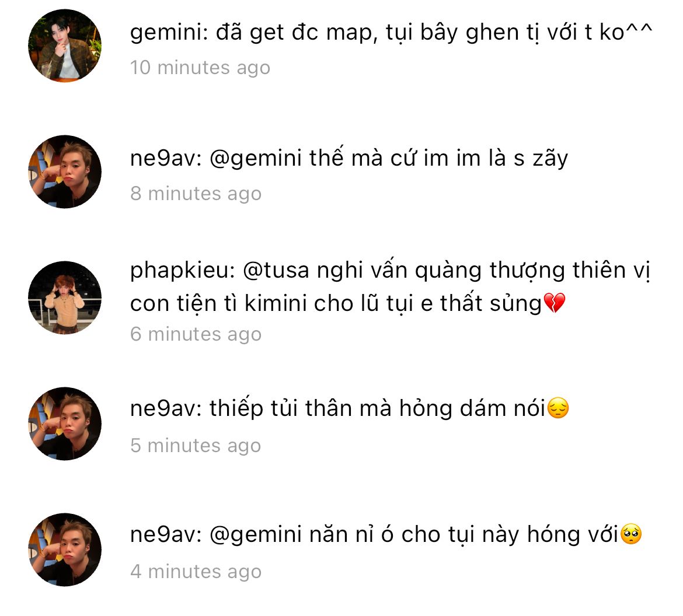The height and width of the screenshot is (616, 683).
Task: Click the 6 minutes ago timestamp
Action: click(196, 334)
